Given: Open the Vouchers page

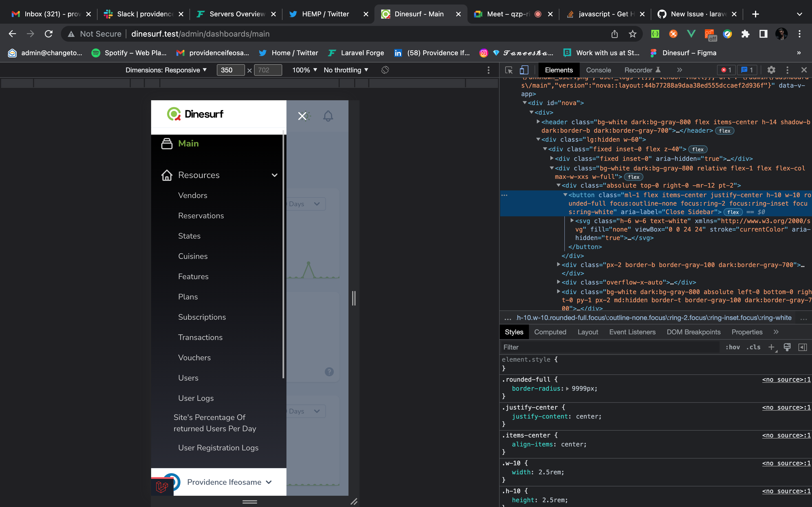Looking at the screenshot, I should pyautogui.click(x=194, y=357).
